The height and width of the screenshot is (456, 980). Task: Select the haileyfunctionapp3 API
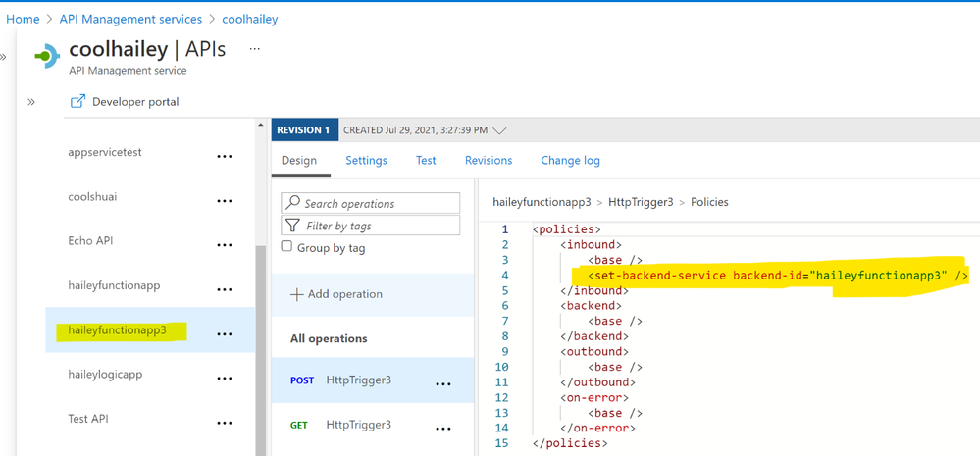point(118,330)
